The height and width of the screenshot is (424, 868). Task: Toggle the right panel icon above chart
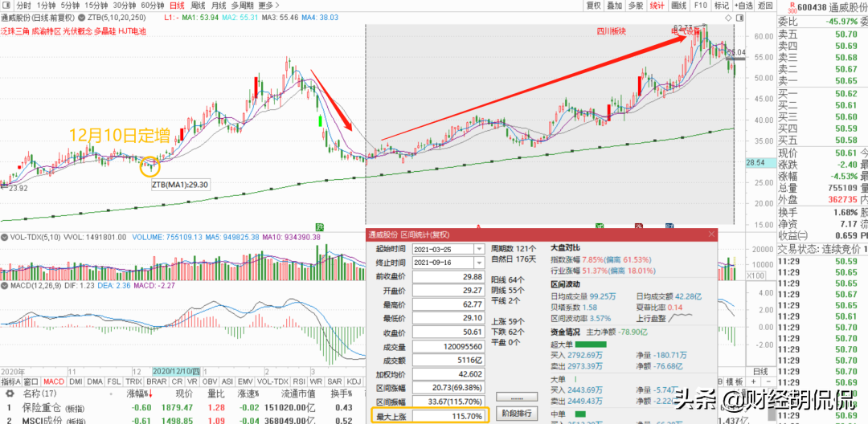point(739,17)
